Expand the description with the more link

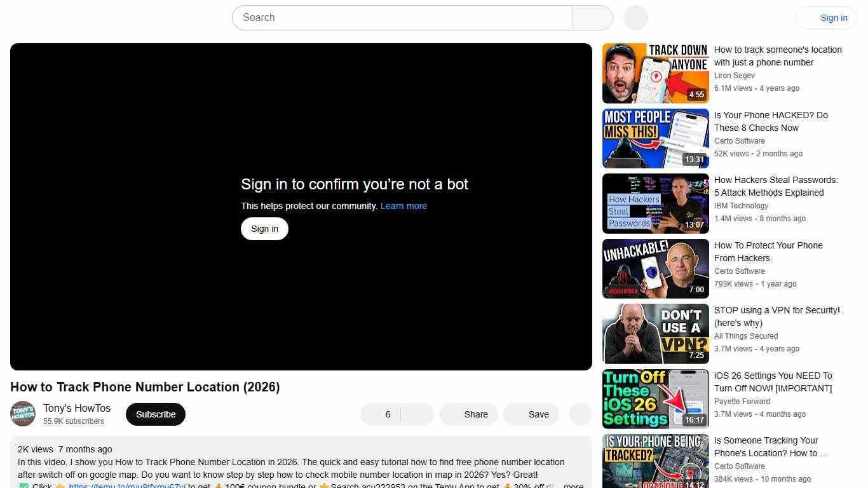574,485
